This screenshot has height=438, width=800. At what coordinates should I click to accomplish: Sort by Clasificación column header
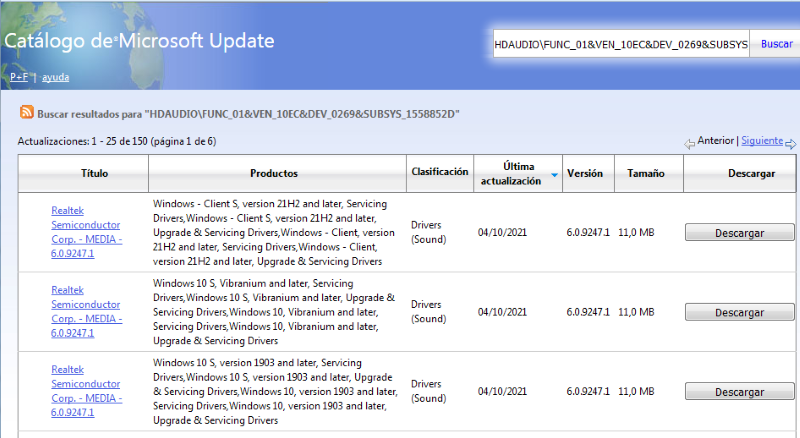pyautogui.click(x=439, y=172)
